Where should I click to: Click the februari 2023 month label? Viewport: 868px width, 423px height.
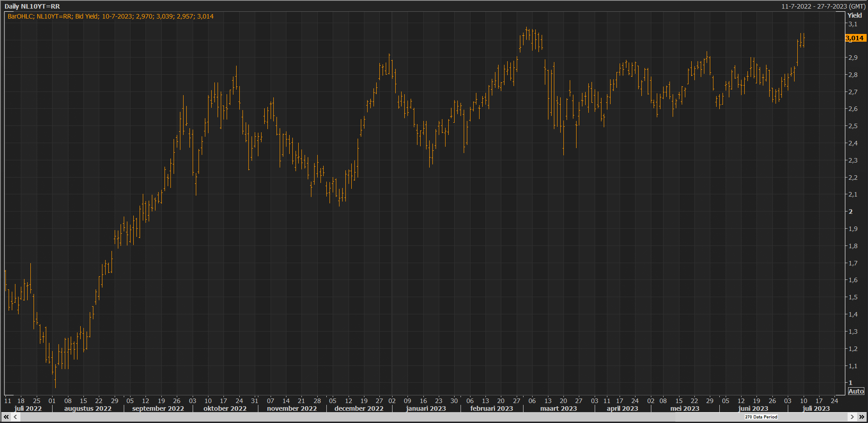pyautogui.click(x=492, y=409)
